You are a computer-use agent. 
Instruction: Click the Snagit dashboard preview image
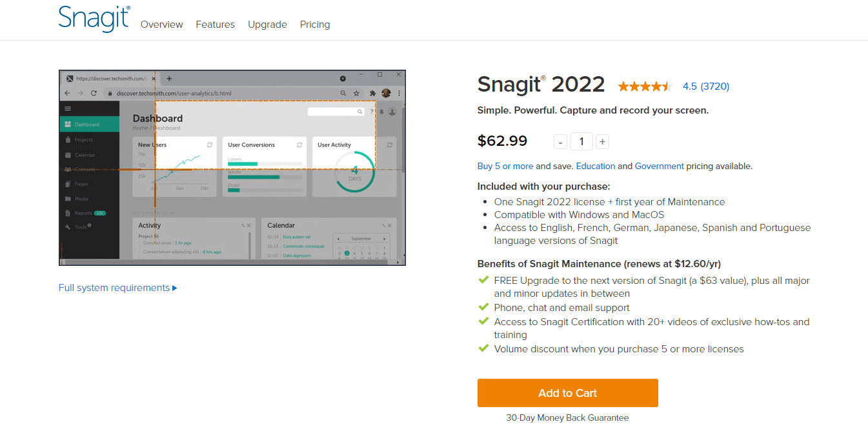tap(232, 168)
